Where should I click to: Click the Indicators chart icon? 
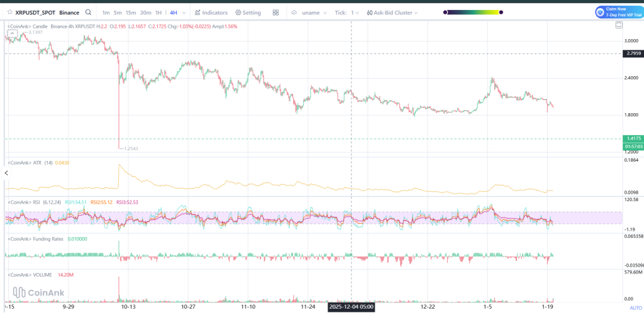pyautogui.click(x=197, y=13)
